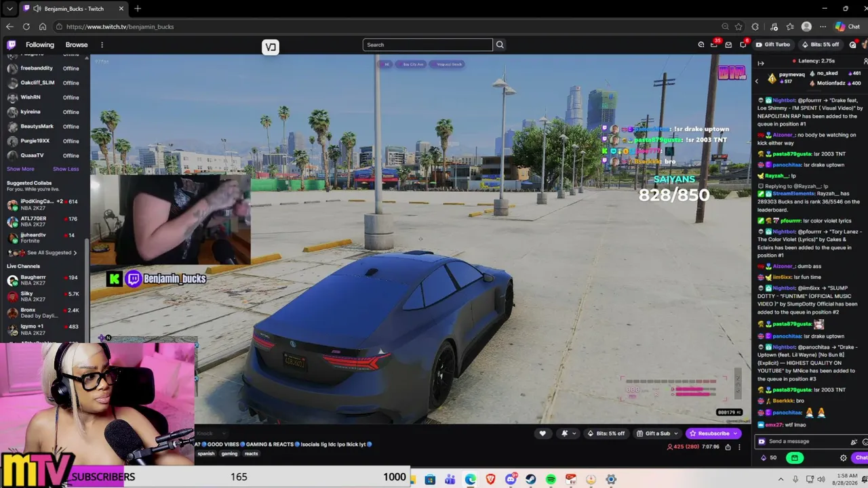Open ATL770ER live channel

[x=43, y=222]
